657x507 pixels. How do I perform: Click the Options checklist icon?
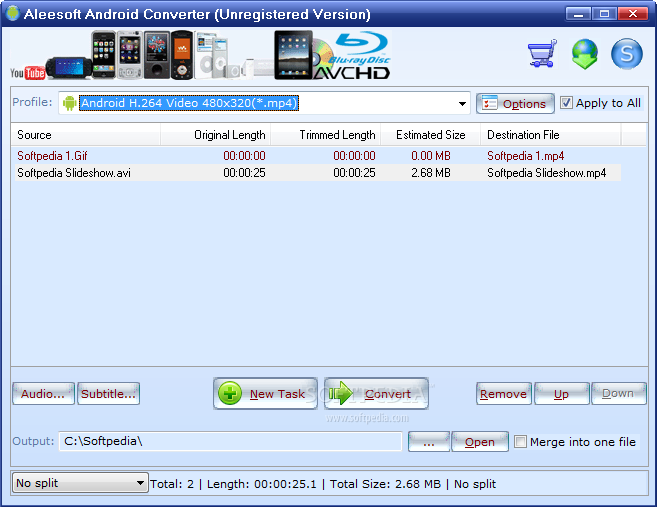[489, 103]
